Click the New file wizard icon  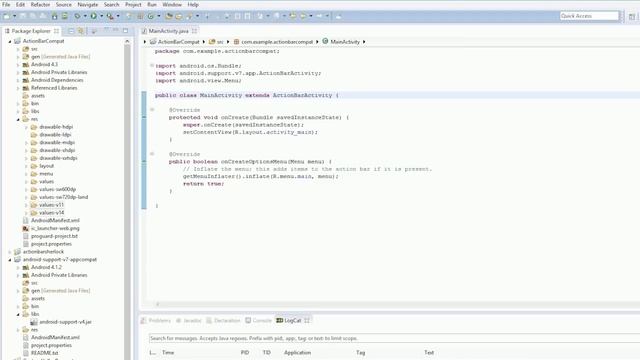(7, 16)
